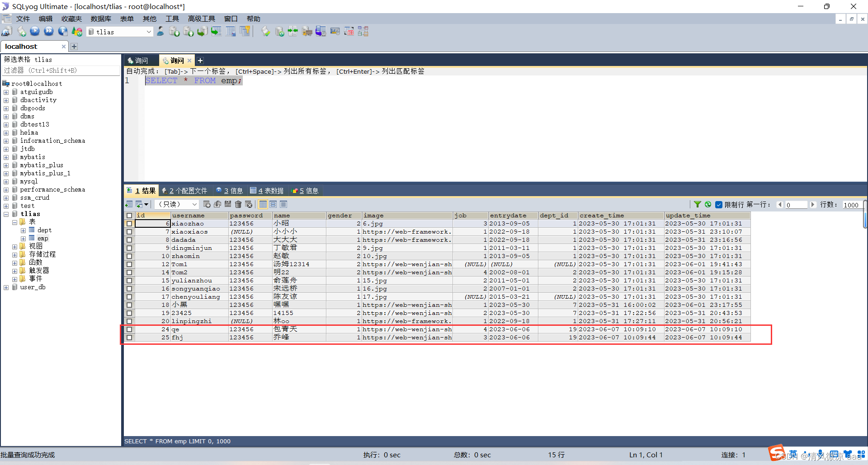Click the 过滤器 filter input field
This screenshot has height=465, width=868.
61,70
